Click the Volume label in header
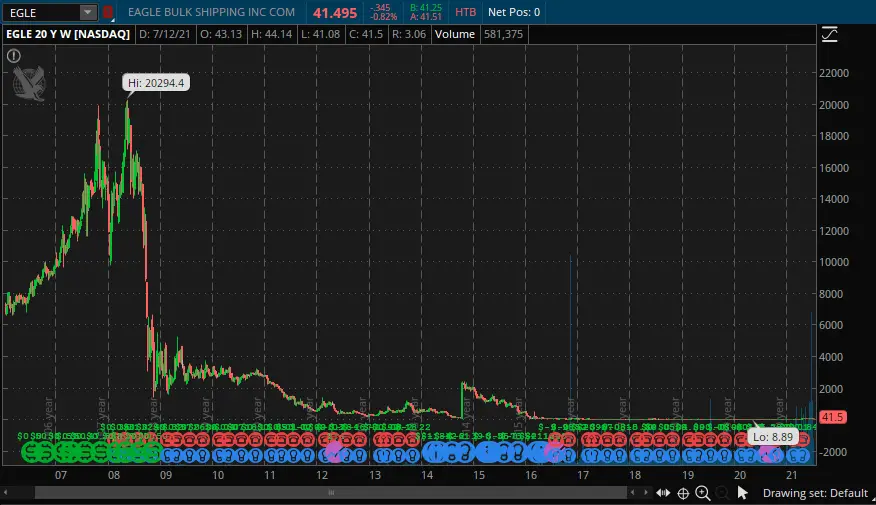 coord(455,34)
